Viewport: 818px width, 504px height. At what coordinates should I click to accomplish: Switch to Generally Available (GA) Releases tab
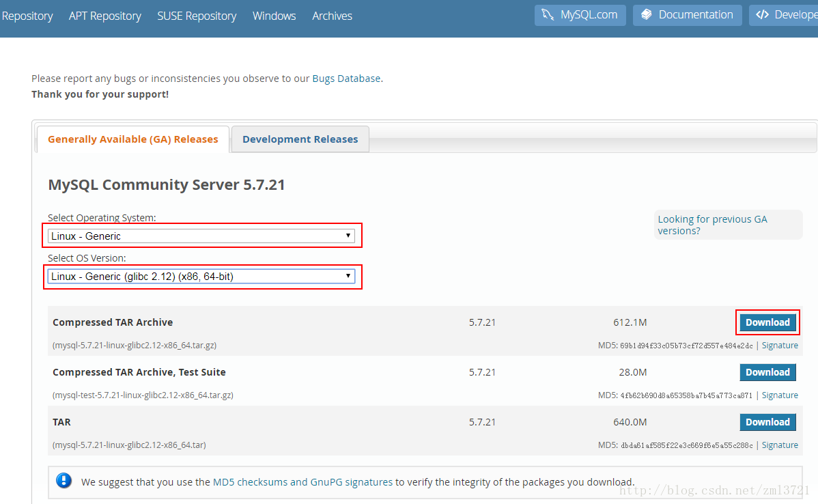coord(133,139)
